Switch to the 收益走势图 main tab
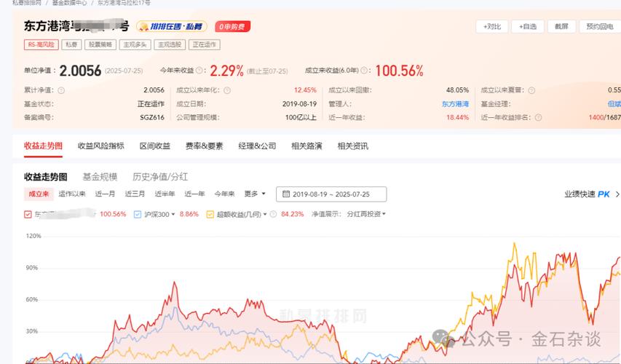Screen dimensions: 621x364 [43, 146]
